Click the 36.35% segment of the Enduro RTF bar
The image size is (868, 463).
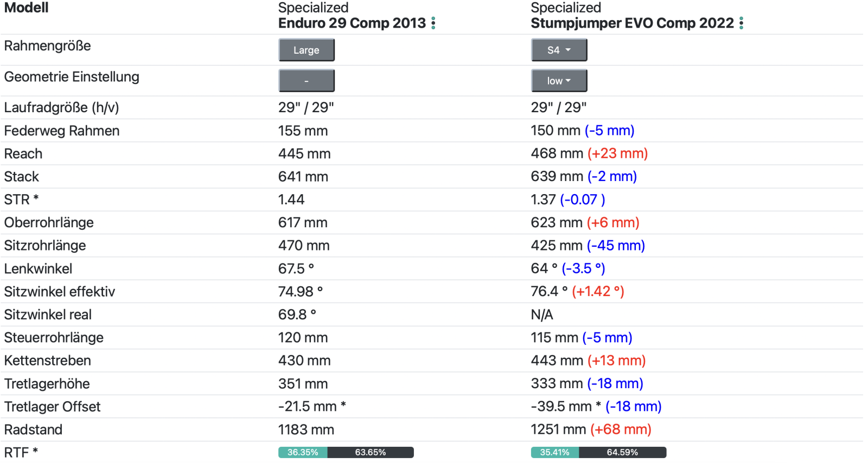click(x=303, y=452)
